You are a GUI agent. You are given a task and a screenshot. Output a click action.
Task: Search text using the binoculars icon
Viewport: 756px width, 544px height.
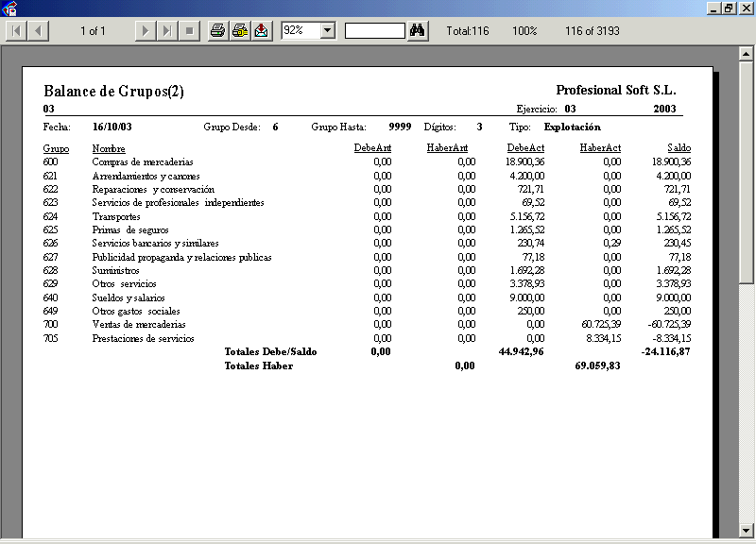pos(418,31)
